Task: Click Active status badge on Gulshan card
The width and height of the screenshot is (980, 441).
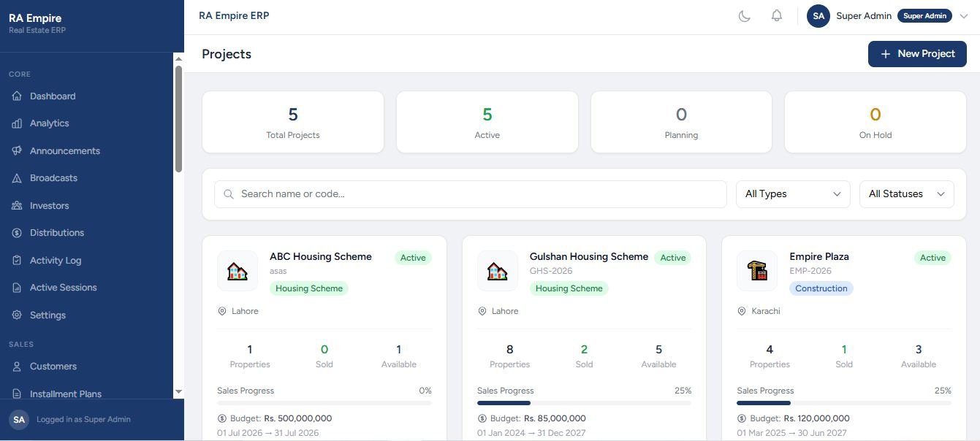Action: (673, 258)
